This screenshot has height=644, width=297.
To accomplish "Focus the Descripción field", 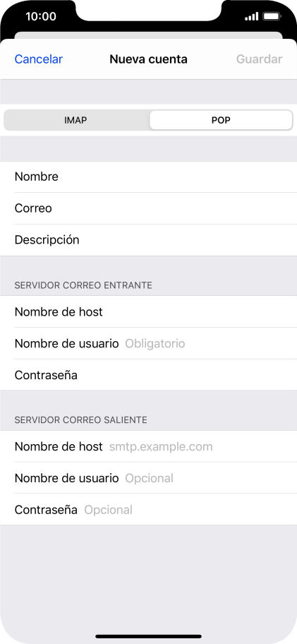I will tap(148, 240).
